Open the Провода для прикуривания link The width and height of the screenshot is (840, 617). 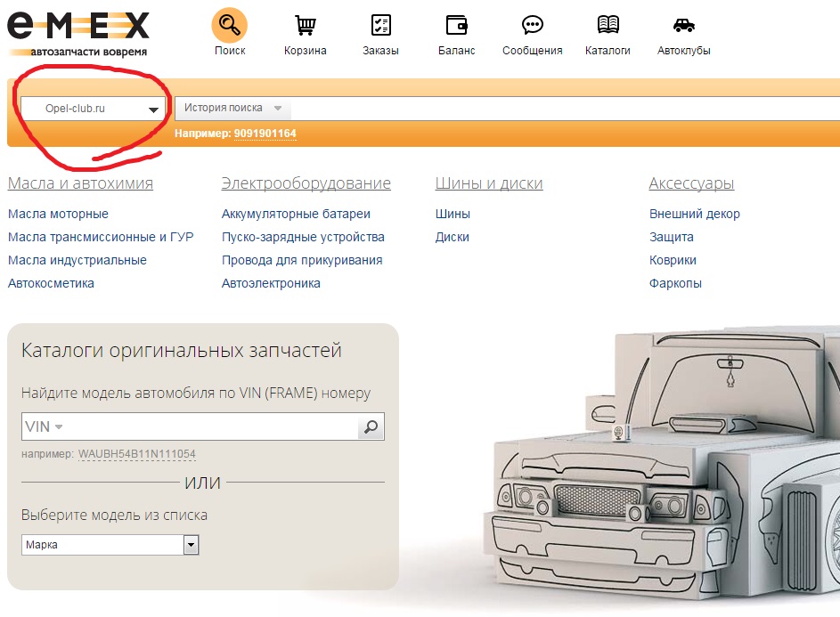(x=302, y=260)
